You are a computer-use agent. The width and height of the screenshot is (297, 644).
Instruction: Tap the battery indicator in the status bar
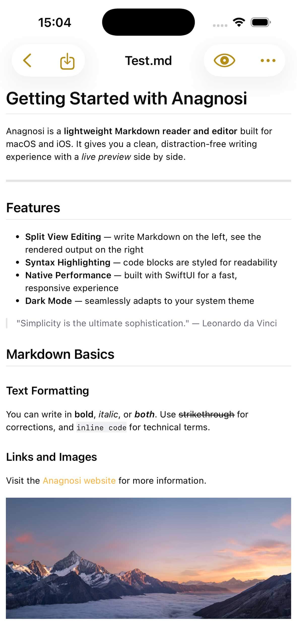[x=260, y=23]
